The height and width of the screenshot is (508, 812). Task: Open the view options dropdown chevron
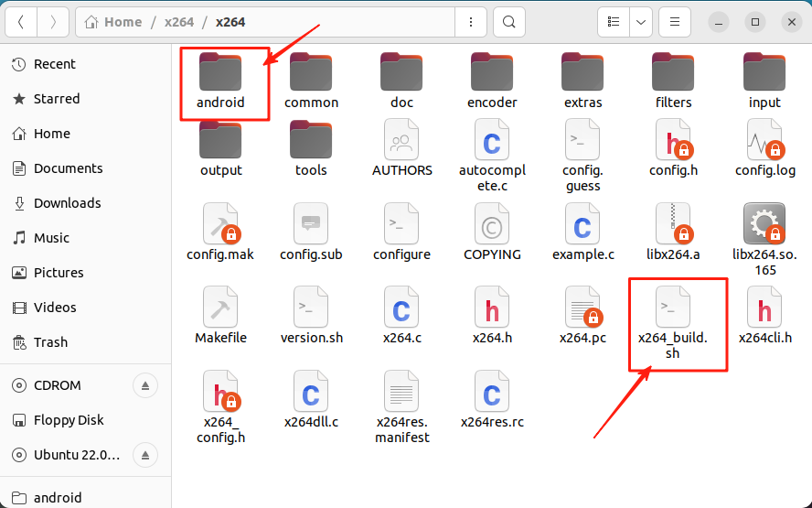pyautogui.click(x=641, y=22)
